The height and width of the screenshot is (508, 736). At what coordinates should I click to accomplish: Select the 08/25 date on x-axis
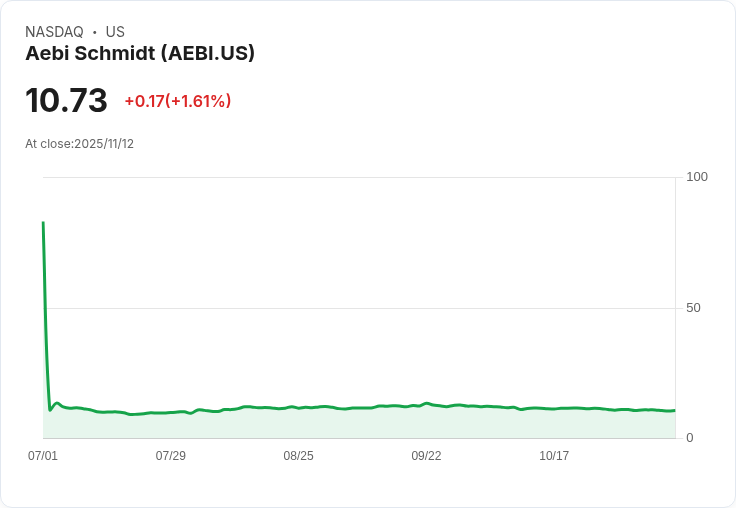click(x=298, y=456)
